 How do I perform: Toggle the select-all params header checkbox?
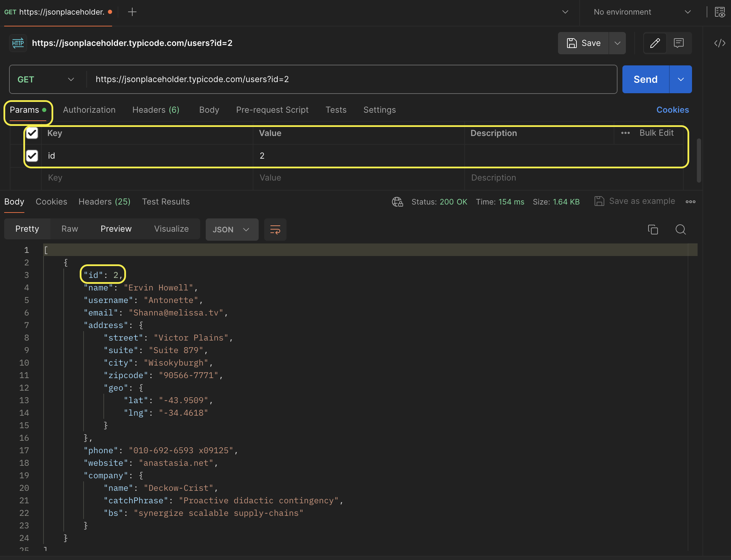(x=32, y=133)
